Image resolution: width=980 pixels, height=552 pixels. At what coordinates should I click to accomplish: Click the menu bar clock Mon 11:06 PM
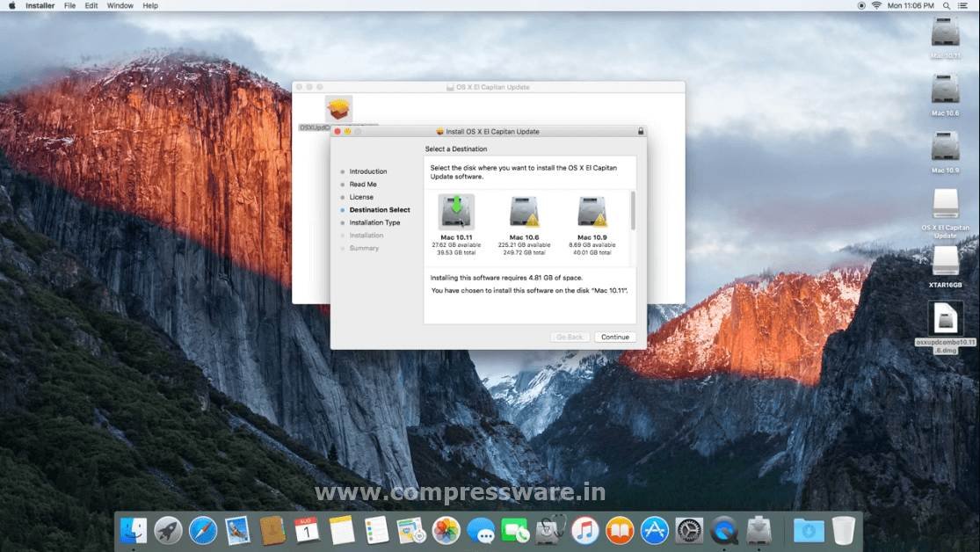911,5
